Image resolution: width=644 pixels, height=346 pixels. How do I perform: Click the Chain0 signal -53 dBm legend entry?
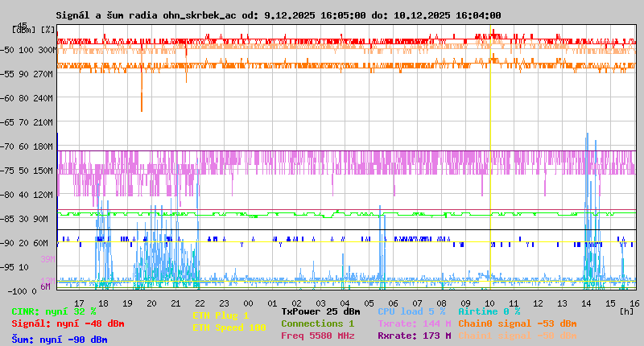(x=517, y=323)
